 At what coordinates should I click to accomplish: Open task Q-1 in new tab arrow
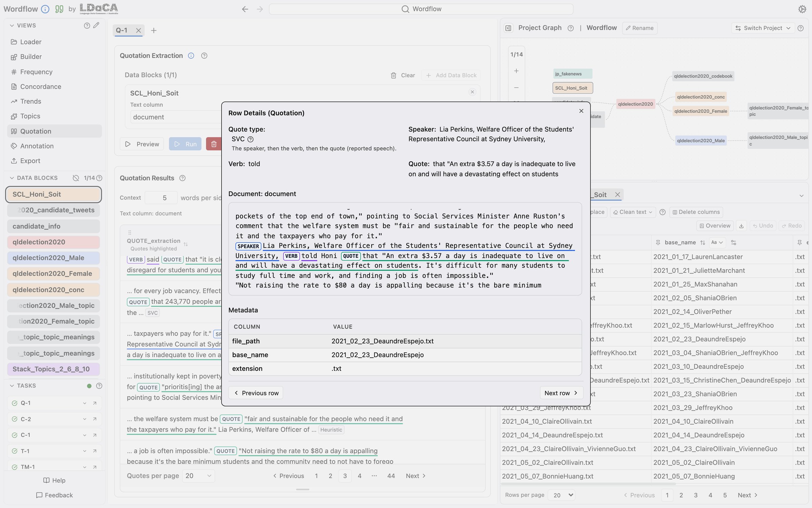click(95, 403)
